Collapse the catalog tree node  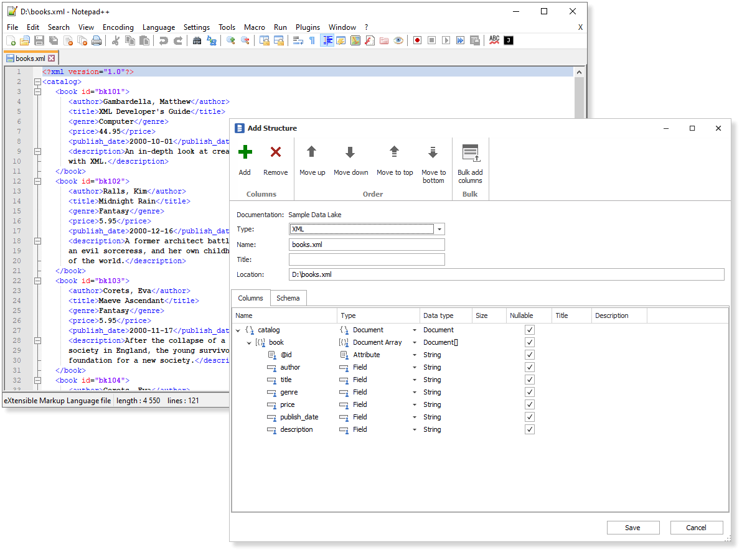click(238, 330)
